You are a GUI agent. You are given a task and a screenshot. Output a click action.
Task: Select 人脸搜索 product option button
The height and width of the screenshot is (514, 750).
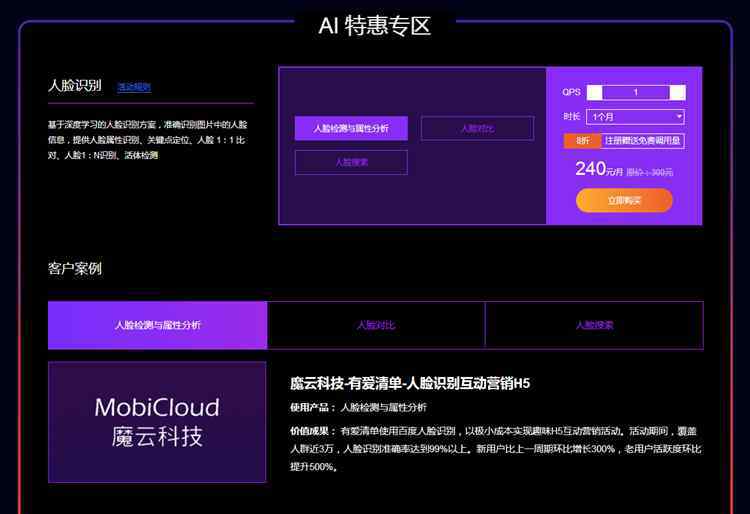351,163
